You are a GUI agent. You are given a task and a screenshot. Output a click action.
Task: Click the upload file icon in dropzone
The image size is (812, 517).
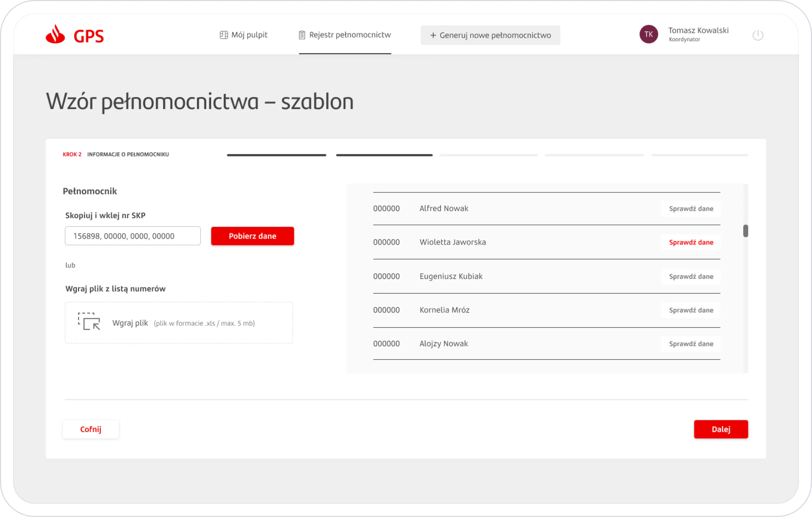tap(89, 321)
